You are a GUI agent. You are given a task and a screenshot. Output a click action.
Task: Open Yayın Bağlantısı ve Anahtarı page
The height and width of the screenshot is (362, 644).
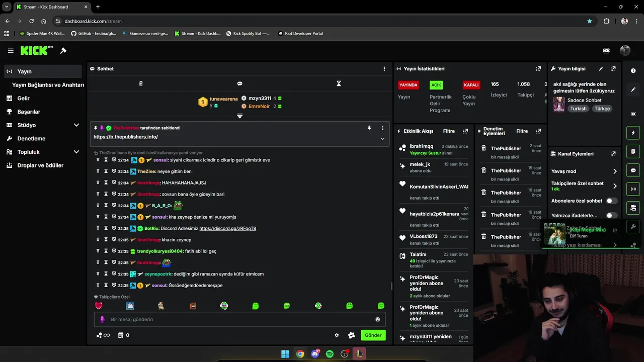[x=48, y=85]
